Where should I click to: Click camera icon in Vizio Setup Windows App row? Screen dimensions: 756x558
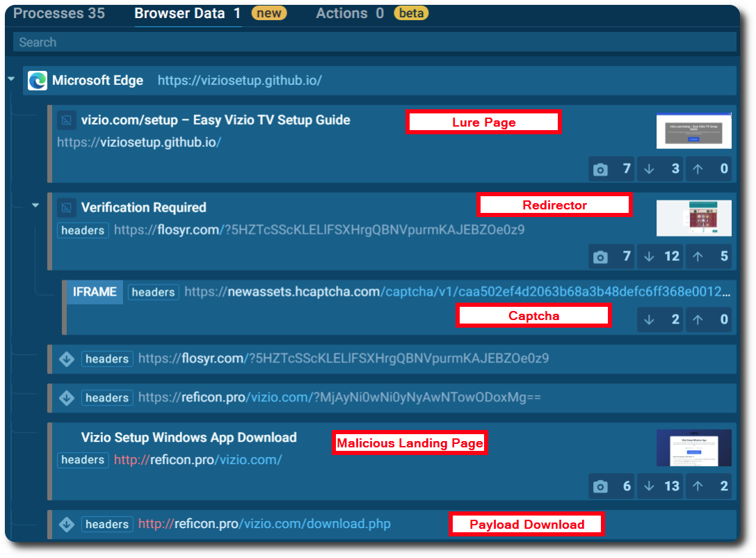pos(600,486)
